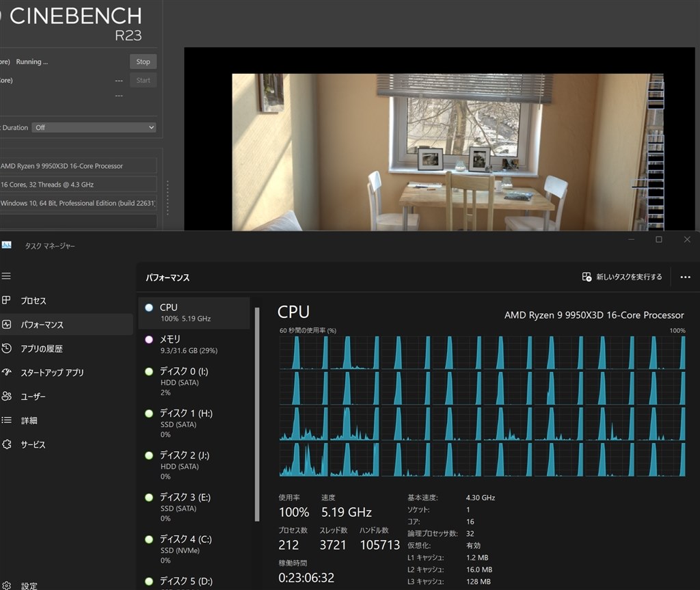Click the パフォーマンス sidebar chart icon

pyautogui.click(x=6, y=324)
